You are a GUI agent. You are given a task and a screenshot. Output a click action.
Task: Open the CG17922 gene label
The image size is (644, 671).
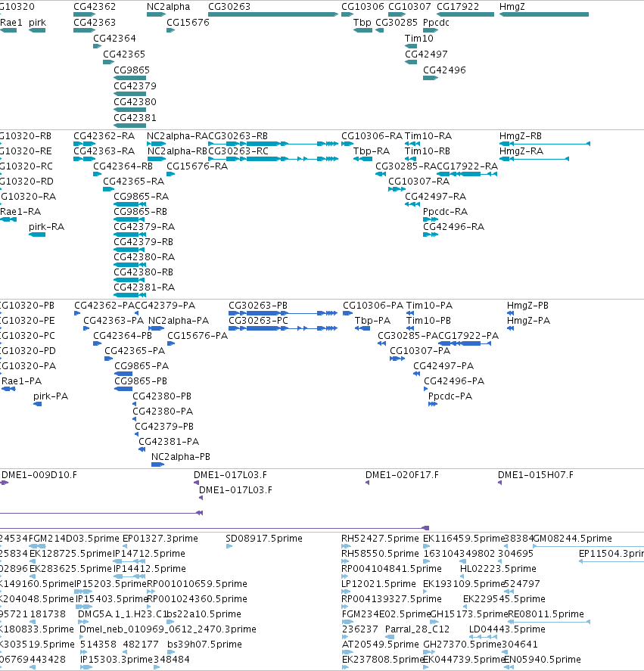click(x=458, y=7)
